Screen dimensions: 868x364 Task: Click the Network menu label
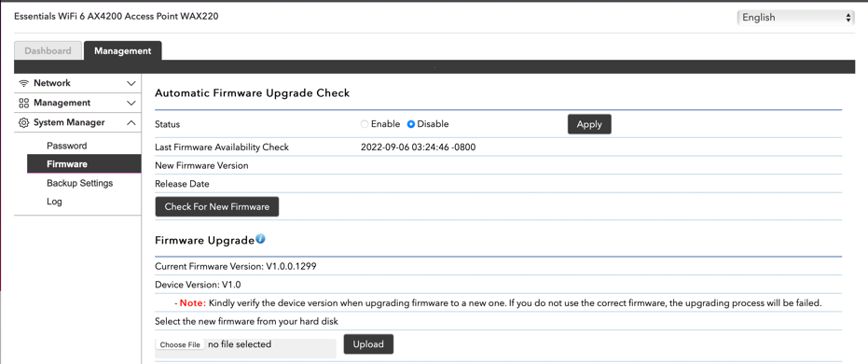click(x=52, y=83)
